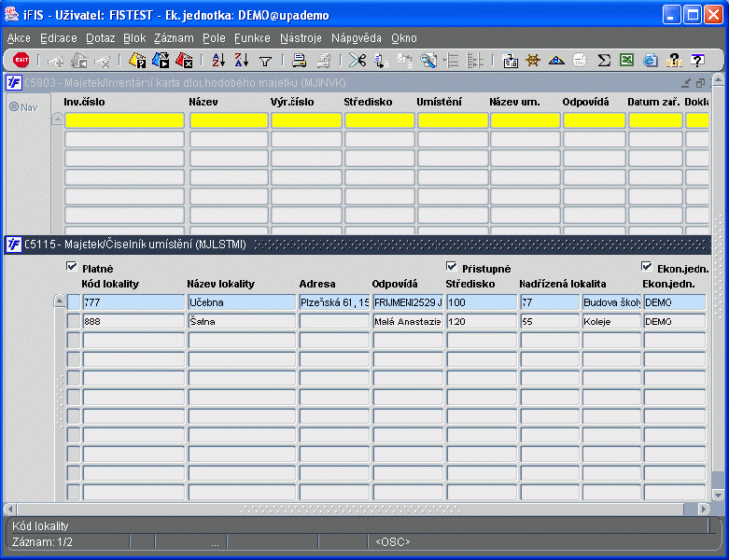This screenshot has height=560, width=729.
Task: Toggle the Ekon.jedn. checkbox
Action: click(646, 266)
